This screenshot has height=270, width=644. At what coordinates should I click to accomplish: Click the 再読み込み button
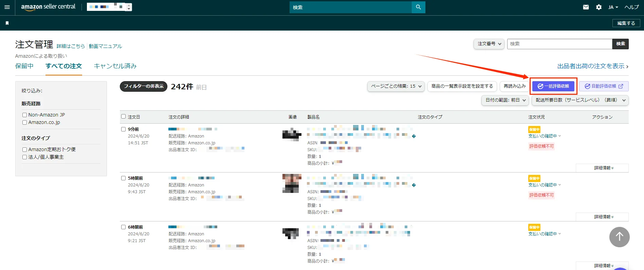tap(514, 86)
